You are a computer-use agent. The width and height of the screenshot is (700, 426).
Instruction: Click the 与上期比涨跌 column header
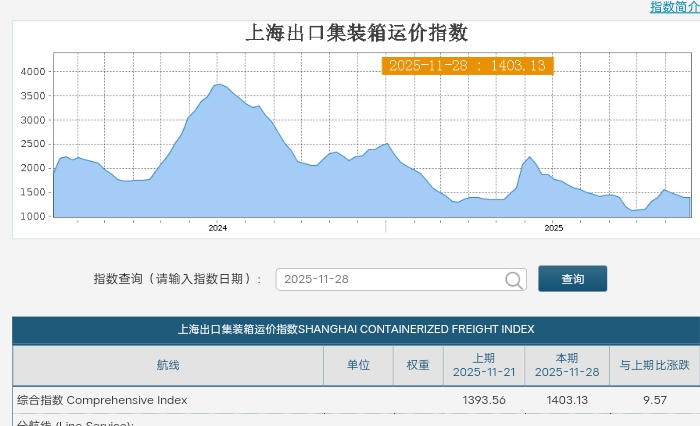pyautogui.click(x=654, y=365)
